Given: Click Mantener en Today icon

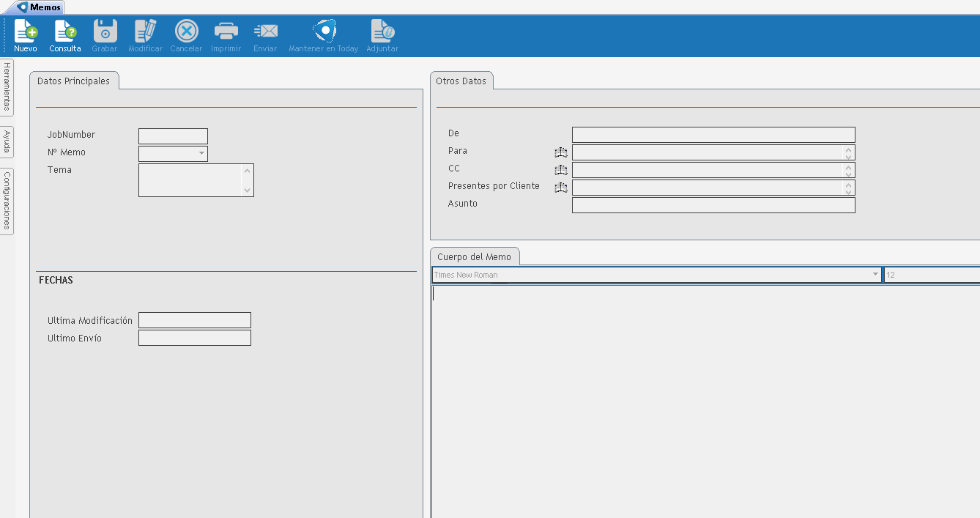Looking at the screenshot, I should pyautogui.click(x=324, y=32).
